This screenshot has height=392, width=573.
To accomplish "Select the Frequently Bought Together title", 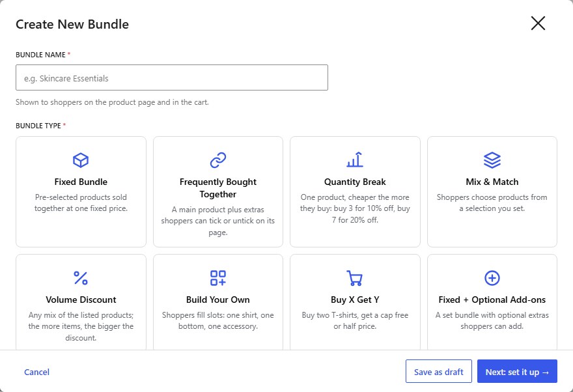I will pos(217,188).
